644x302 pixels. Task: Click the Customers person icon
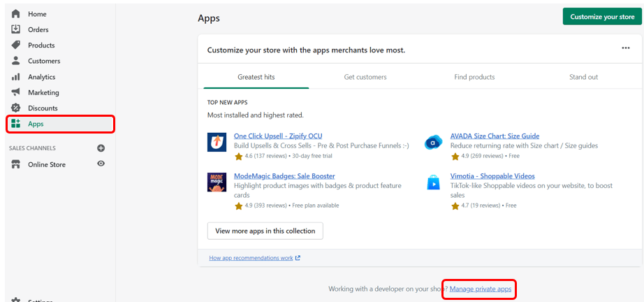click(x=15, y=61)
